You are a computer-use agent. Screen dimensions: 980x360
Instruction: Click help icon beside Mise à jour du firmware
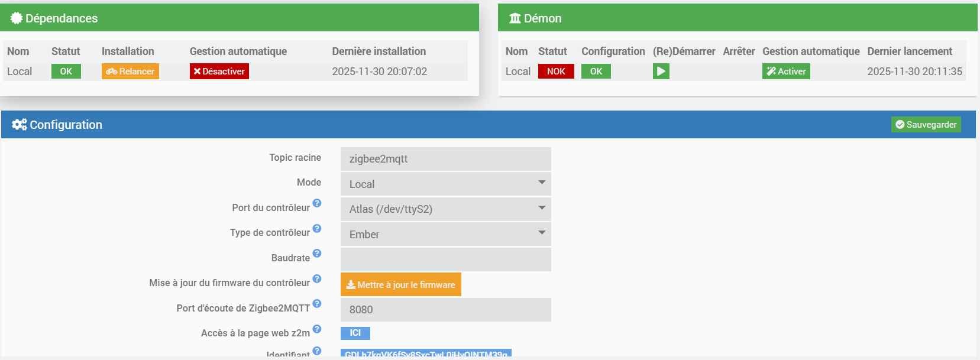click(317, 278)
